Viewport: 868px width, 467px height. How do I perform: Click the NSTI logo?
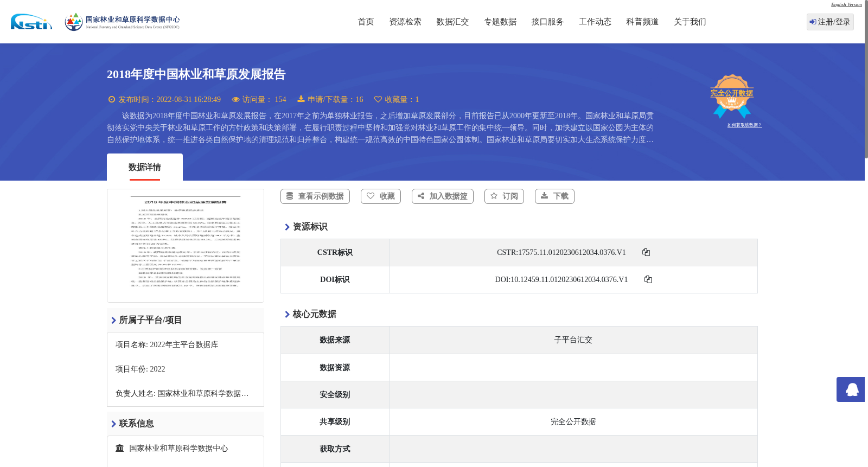[31, 22]
